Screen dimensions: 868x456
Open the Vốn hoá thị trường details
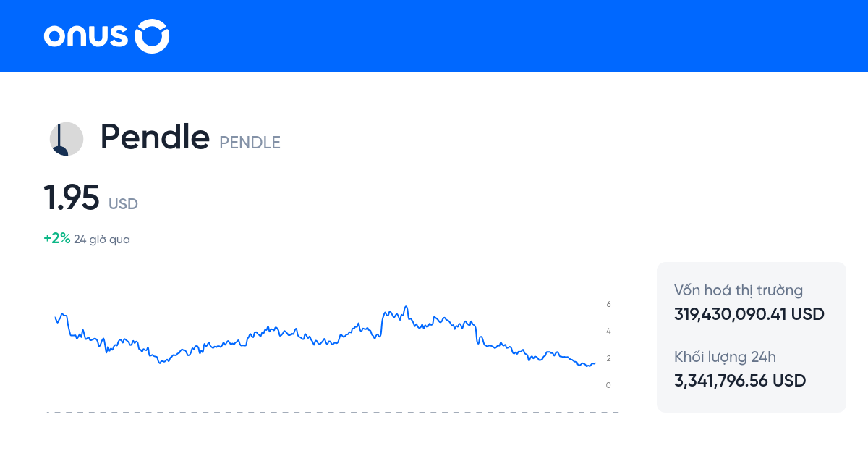coord(739,290)
